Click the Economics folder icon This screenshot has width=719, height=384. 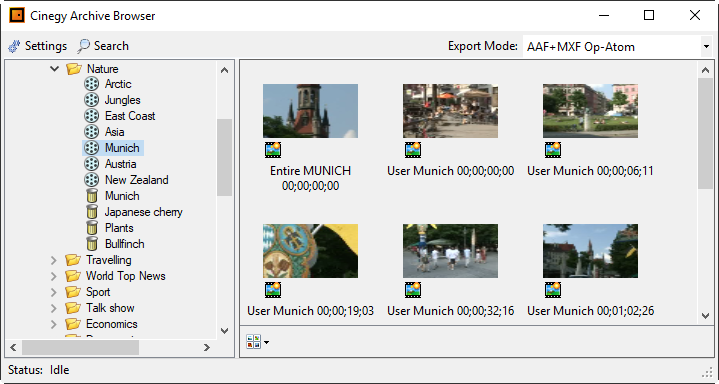coord(73,324)
